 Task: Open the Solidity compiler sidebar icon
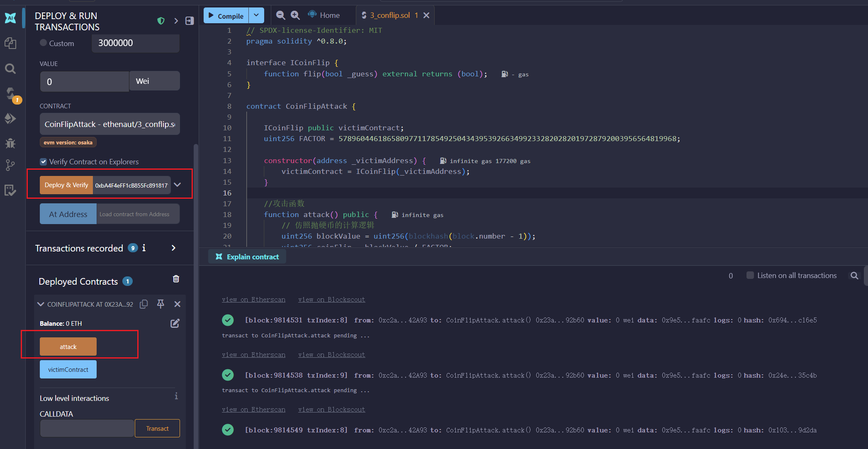(10, 93)
